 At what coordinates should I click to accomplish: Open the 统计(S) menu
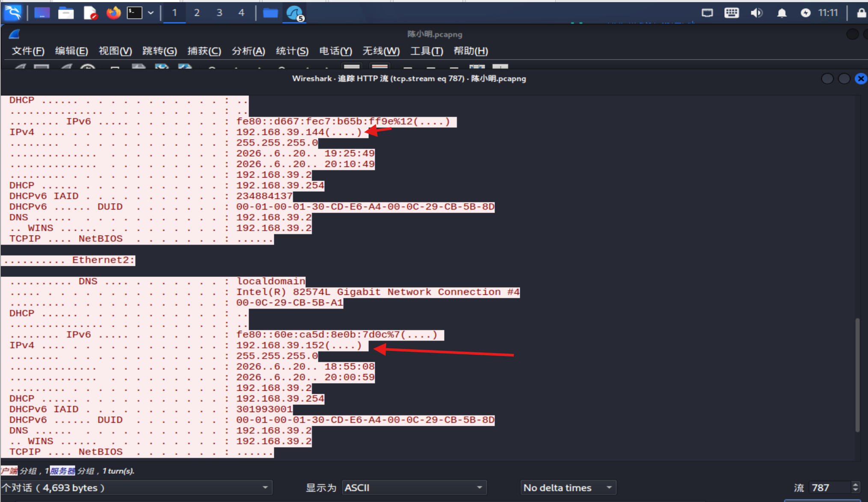click(292, 51)
